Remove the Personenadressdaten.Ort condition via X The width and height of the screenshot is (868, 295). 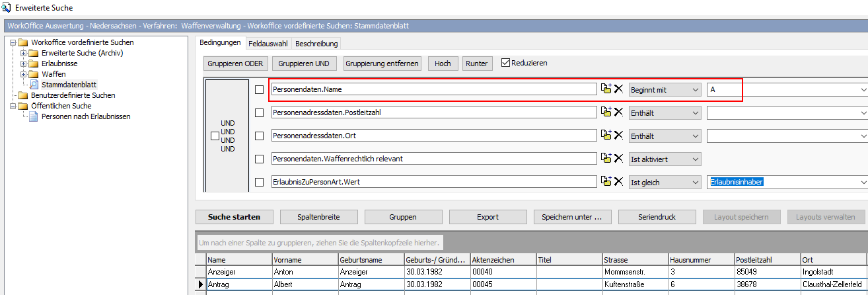(619, 136)
